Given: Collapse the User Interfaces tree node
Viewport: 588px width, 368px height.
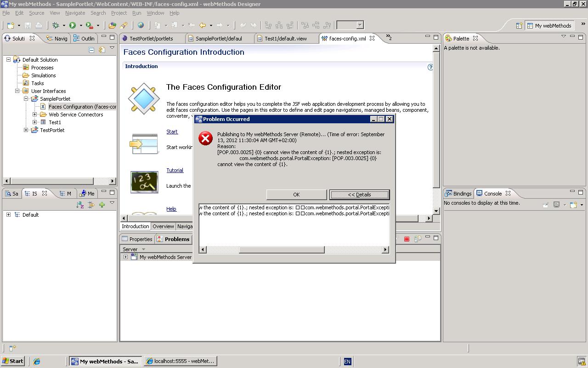Looking at the screenshot, I should [x=17, y=91].
